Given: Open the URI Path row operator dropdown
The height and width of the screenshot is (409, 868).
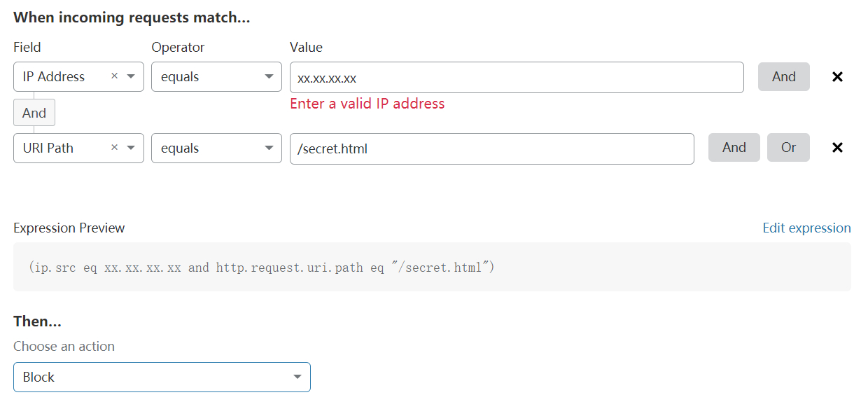Looking at the screenshot, I should (216, 148).
